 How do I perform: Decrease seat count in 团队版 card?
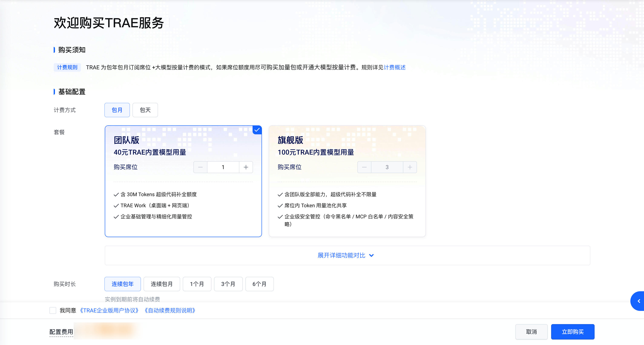200,167
